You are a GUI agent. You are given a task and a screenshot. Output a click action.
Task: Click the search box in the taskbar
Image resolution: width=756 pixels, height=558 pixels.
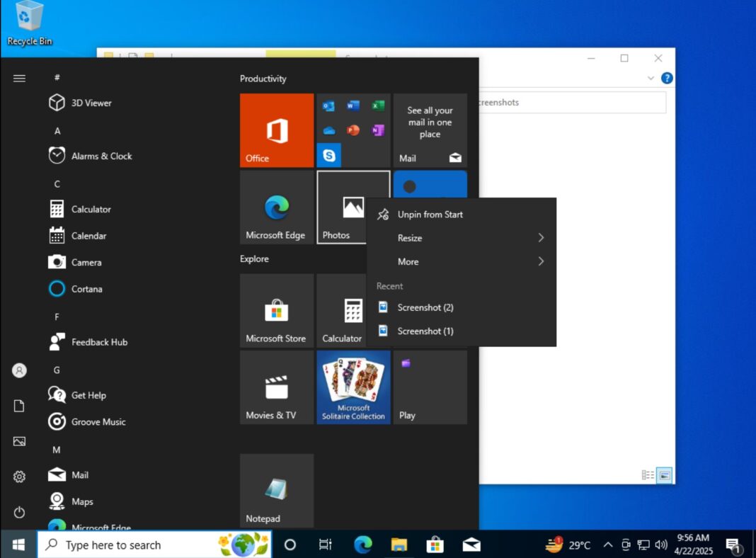click(x=142, y=545)
